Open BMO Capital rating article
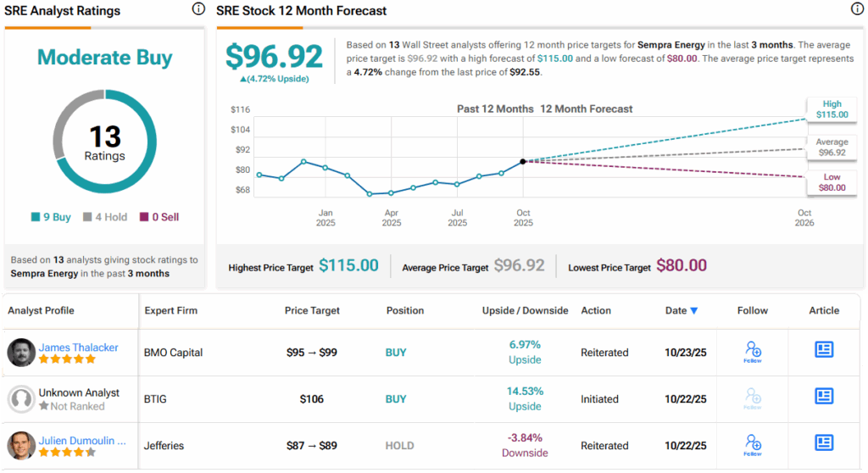Screen dimensions: 868x473 pos(824,350)
